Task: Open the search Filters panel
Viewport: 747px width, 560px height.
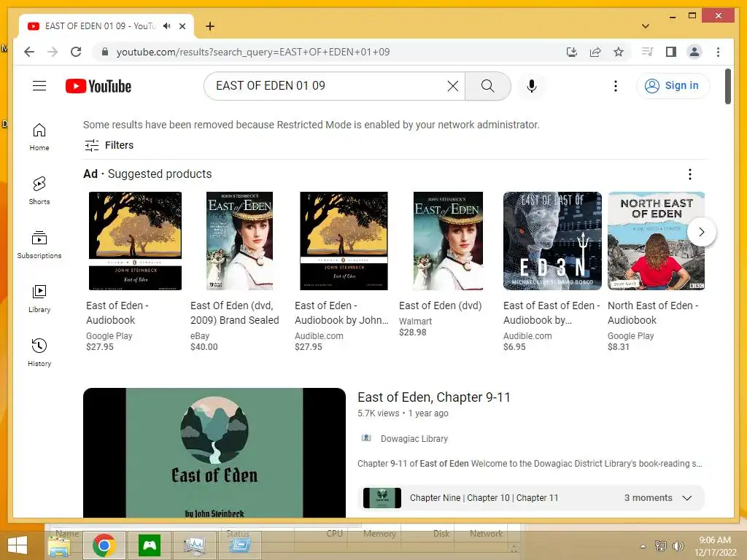Action: click(x=109, y=145)
